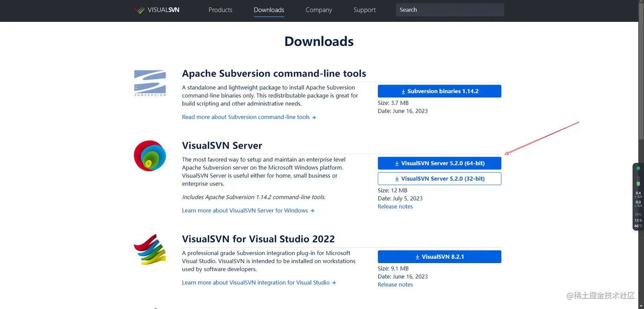
Task: Download VisualSVN Server 5.2.0 (64-bit)
Action: click(440, 163)
